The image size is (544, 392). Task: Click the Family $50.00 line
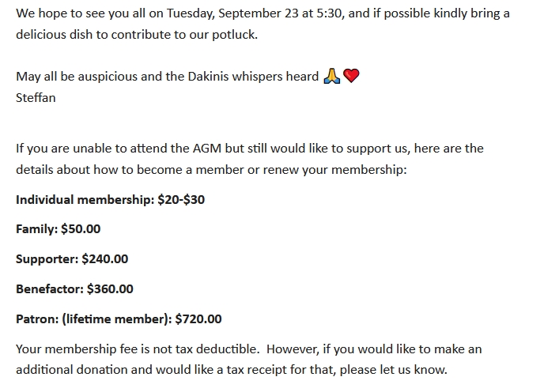click(58, 229)
